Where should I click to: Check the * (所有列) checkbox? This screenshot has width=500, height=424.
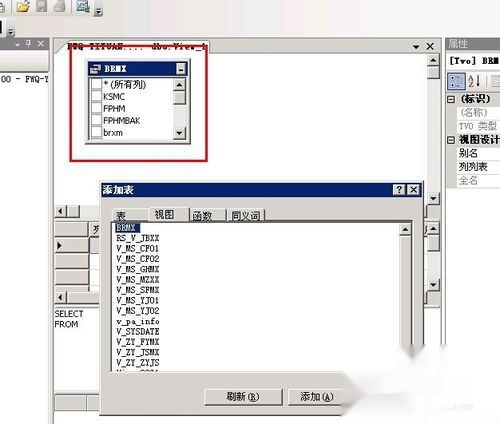(x=96, y=84)
